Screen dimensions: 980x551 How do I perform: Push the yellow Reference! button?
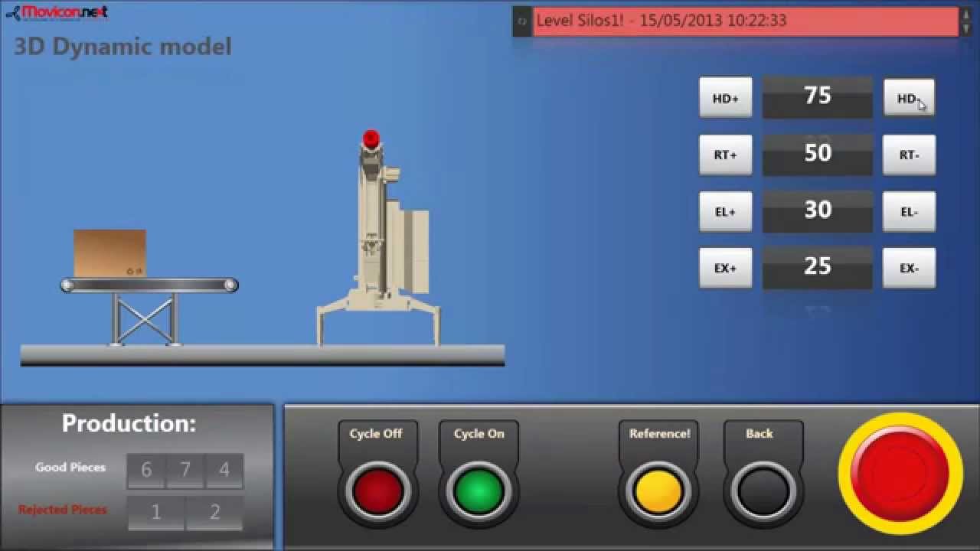(658, 491)
